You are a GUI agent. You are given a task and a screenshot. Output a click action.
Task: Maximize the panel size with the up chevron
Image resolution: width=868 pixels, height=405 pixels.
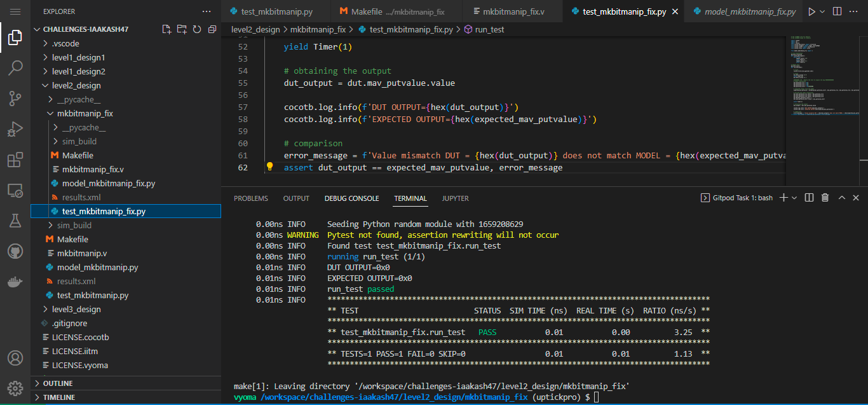(x=841, y=198)
